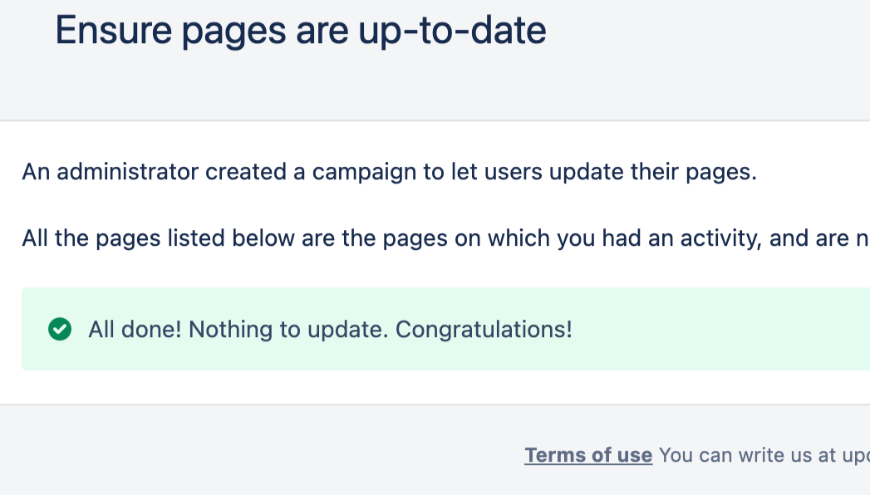This screenshot has height=495, width=870.
Task: Click the green checkmark success icon
Action: [60, 329]
